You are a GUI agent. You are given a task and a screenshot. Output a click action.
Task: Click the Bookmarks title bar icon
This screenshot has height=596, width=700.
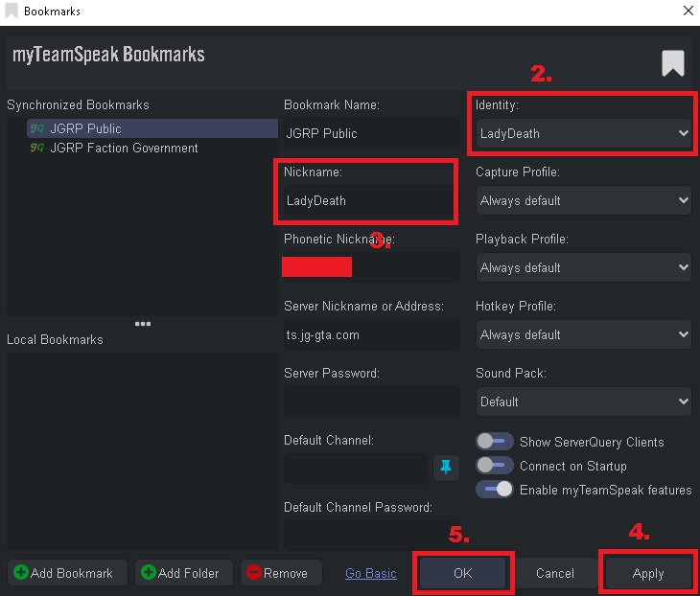(12, 11)
